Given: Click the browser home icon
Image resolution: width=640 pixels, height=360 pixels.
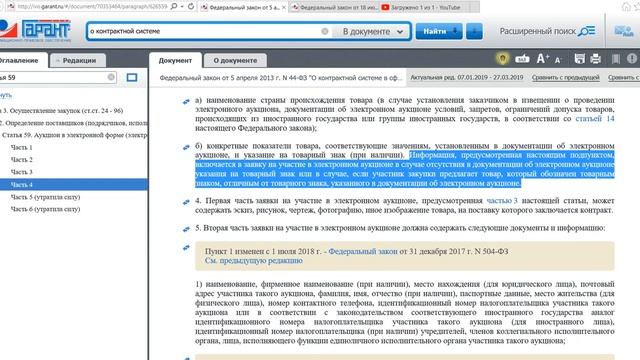Looking at the screenshot, I should [626, 7].
